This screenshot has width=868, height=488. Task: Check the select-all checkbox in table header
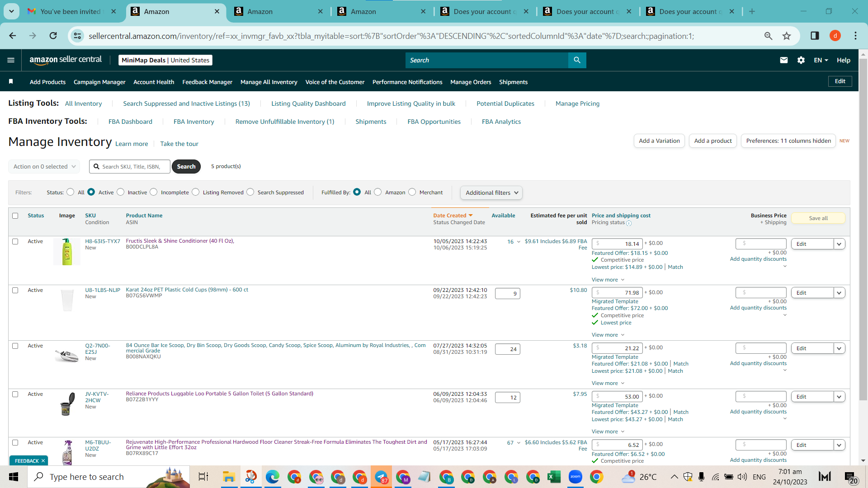tap(15, 216)
